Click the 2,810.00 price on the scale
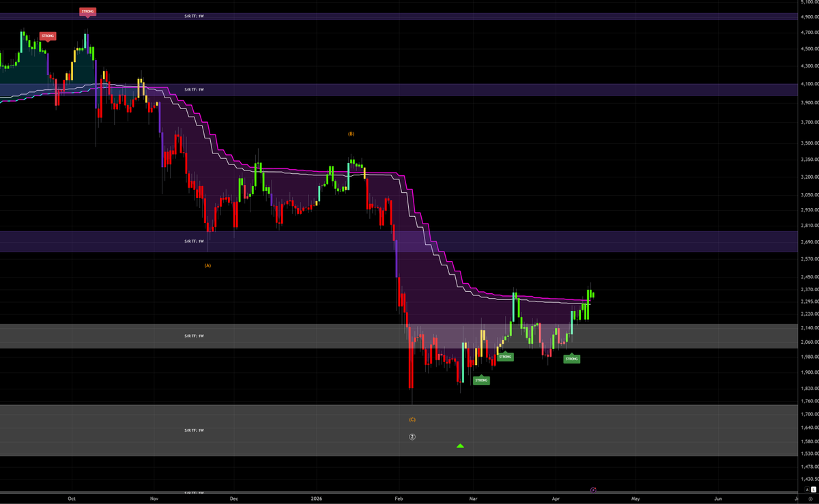 click(x=808, y=225)
